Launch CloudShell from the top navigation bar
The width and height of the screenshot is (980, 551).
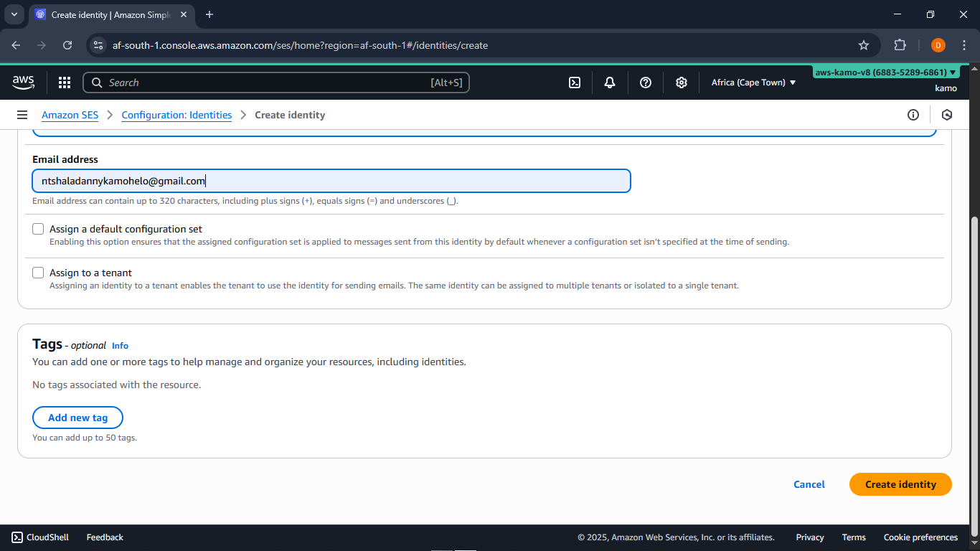pyautogui.click(x=575, y=83)
